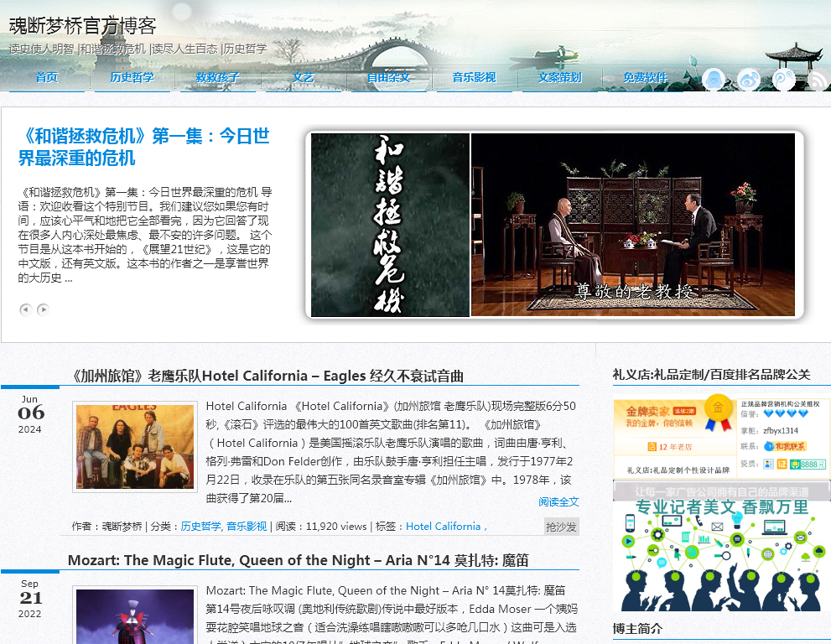The image size is (831, 644).
Task: Open the Weibo icon in header
Action: point(748,80)
